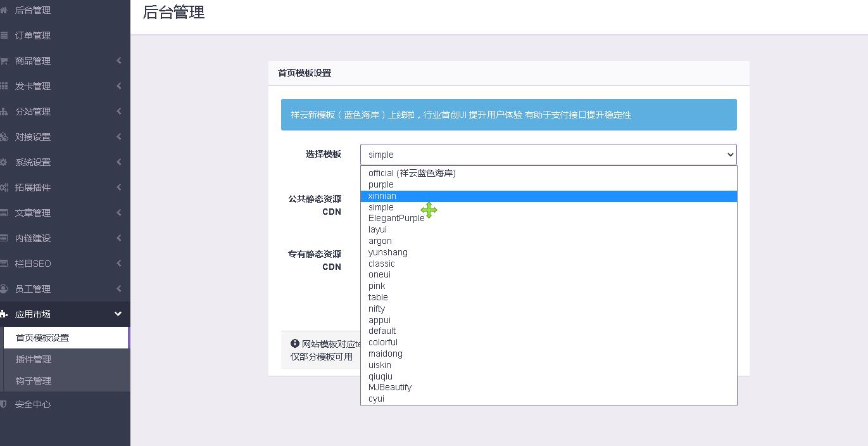This screenshot has width=868, height=446.
Task: Open the 选择模板 dropdown showing simple
Action: click(x=548, y=155)
